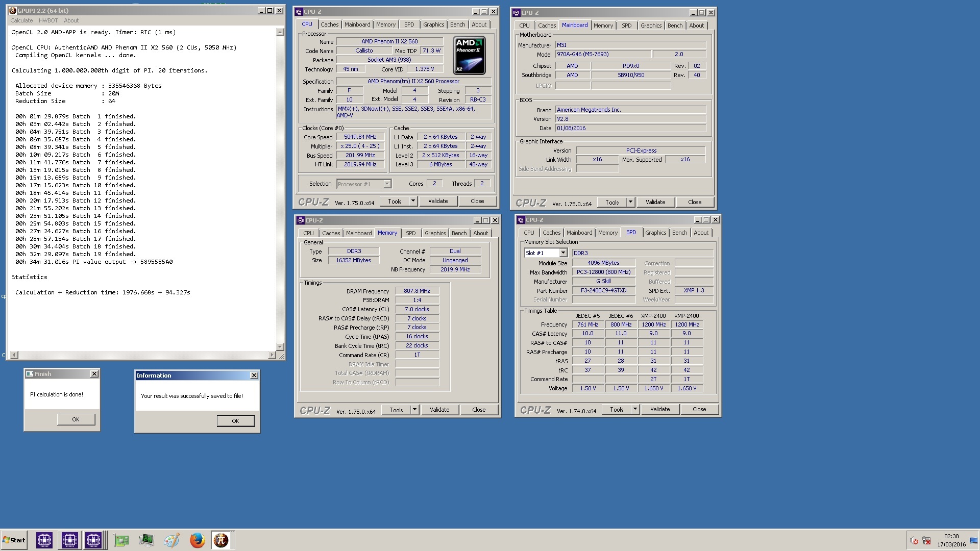Click Close button in CPU-Z Mainboard window
980x551 pixels.
click(695, 203)
